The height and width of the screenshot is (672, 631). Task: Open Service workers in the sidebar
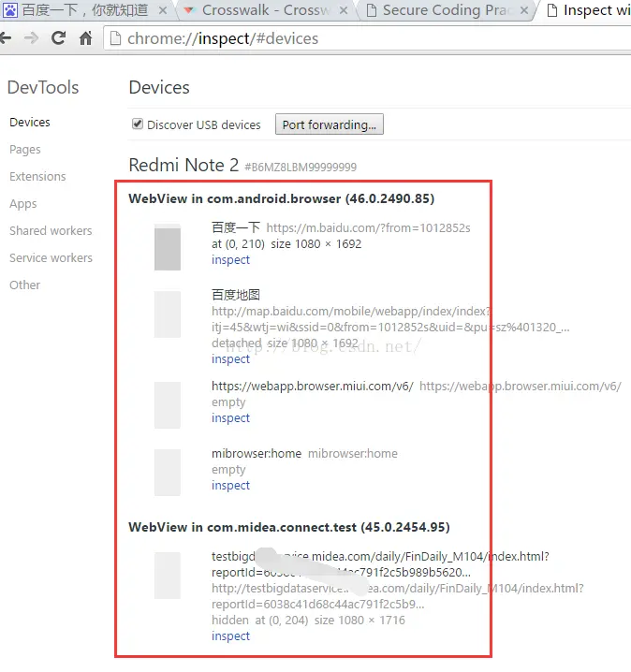[51, 257]
